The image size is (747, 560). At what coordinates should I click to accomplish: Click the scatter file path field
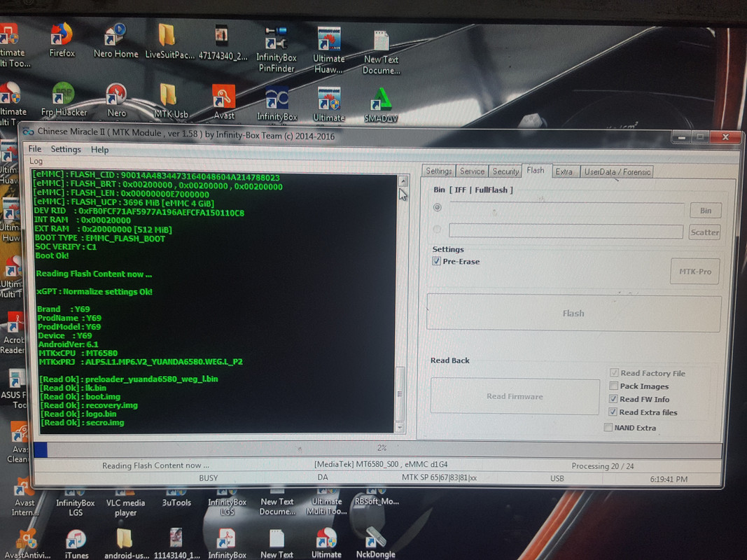click(x=566, y=231)
